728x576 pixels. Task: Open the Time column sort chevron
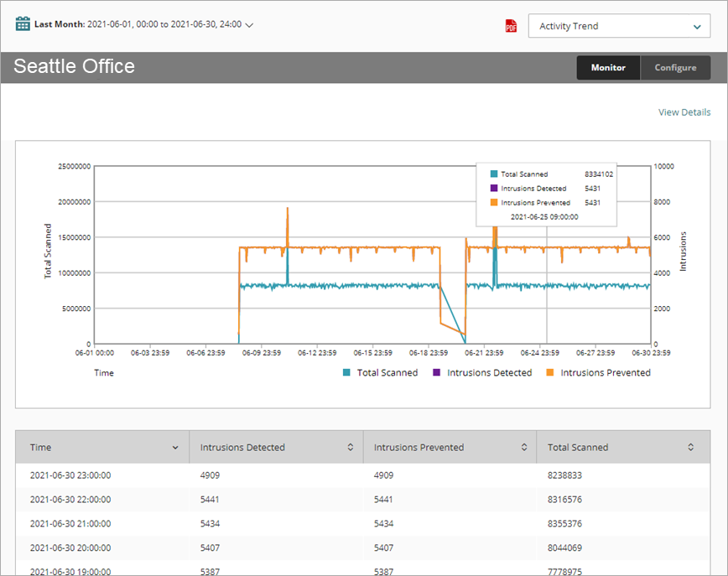coord(175,447)
